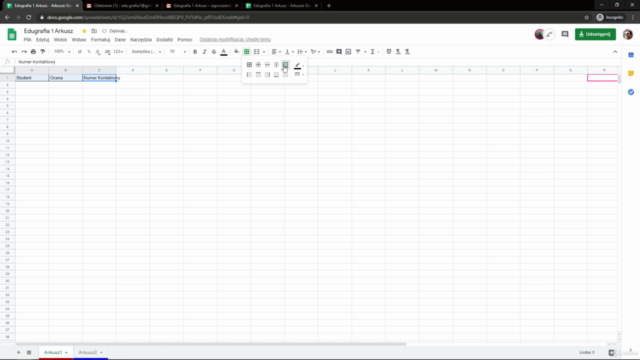
Task: Open the Formatuj menu
Action: pos(100,40)
